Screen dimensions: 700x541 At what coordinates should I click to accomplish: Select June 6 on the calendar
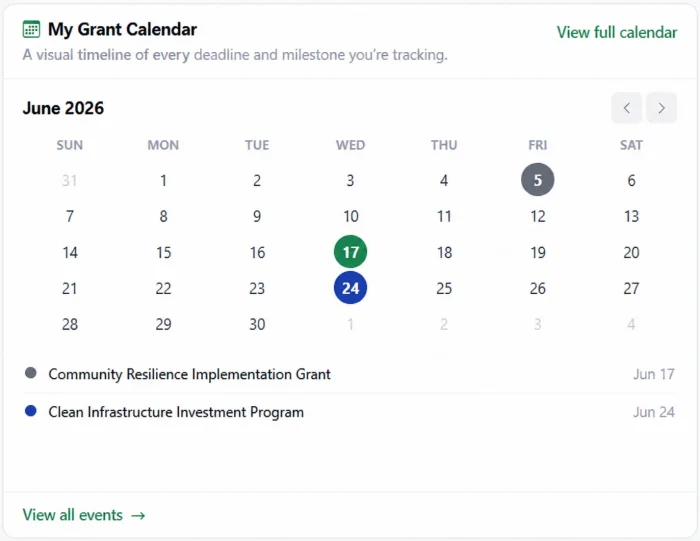[631, 180]
